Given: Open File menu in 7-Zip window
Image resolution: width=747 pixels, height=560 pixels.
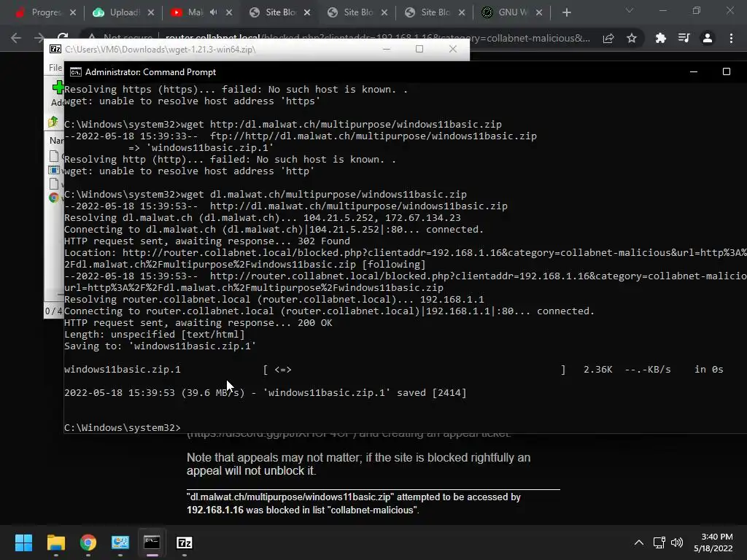Looking at the screenshot, I should click(x=55, y=68).
